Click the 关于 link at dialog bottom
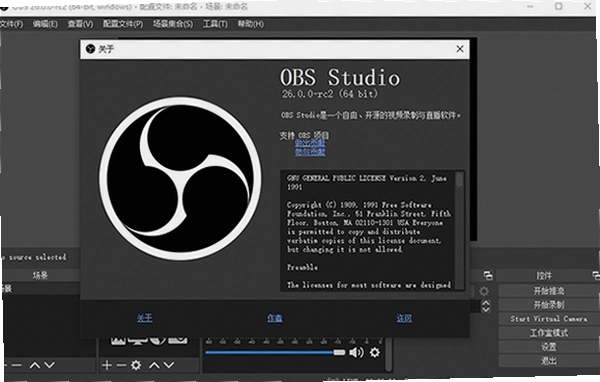This screenshot has height=382, width=600. click(145, 318)
